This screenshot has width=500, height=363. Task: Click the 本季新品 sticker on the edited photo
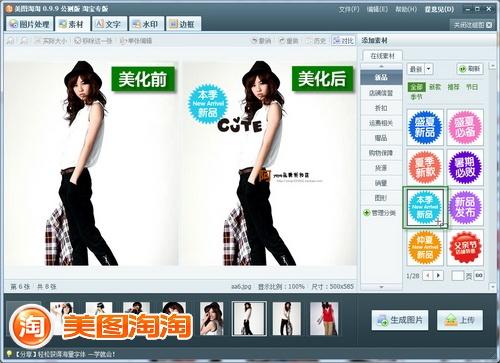207,104
